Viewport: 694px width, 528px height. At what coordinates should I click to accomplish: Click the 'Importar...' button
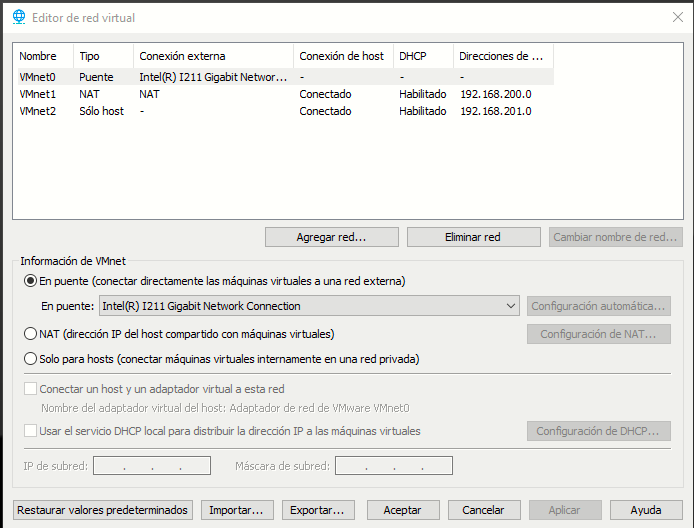coord(237,510)
